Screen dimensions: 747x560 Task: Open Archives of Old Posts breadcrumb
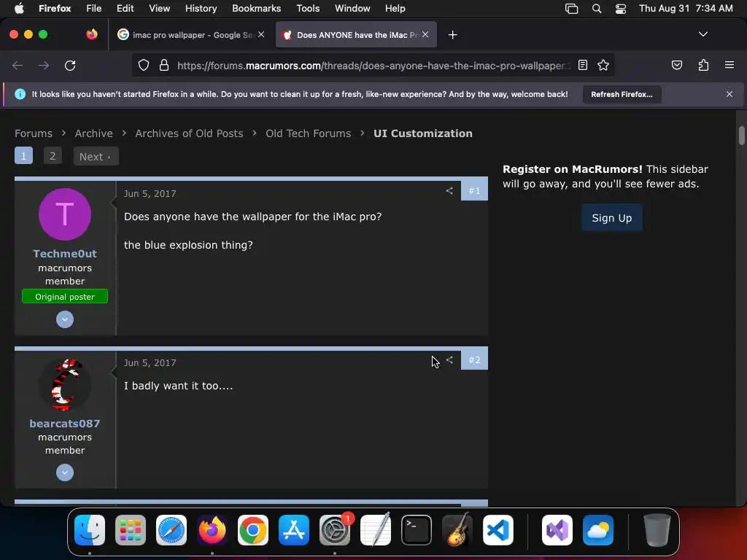point(189,133)
